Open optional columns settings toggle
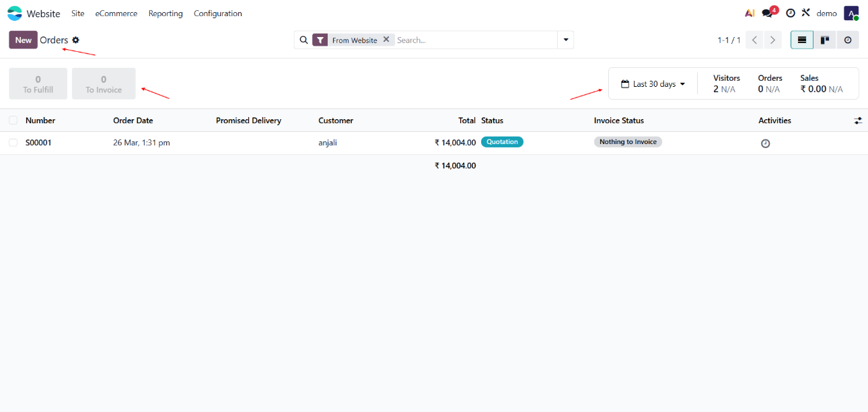Viewport: 868px width, 412px height. [858, 121]
